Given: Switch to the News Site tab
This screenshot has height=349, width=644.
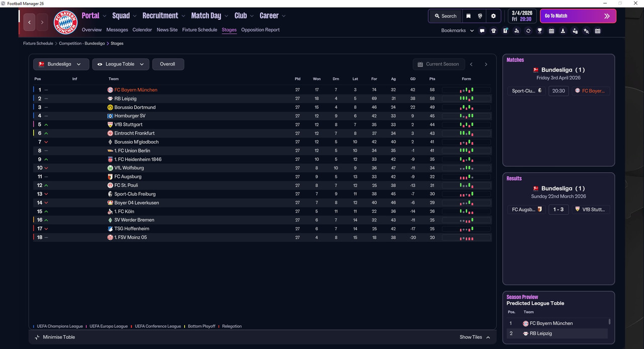Looking at the screenshot, I should tap(167, 30).
